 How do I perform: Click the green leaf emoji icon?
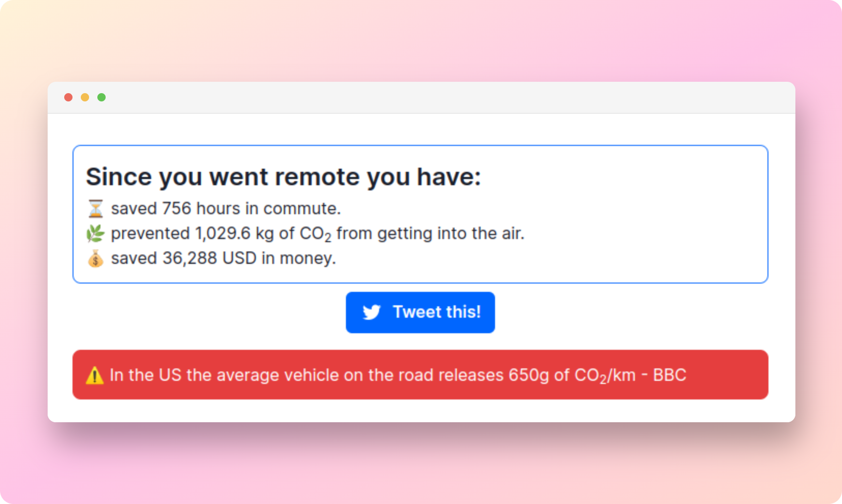(x=95, y=233)
